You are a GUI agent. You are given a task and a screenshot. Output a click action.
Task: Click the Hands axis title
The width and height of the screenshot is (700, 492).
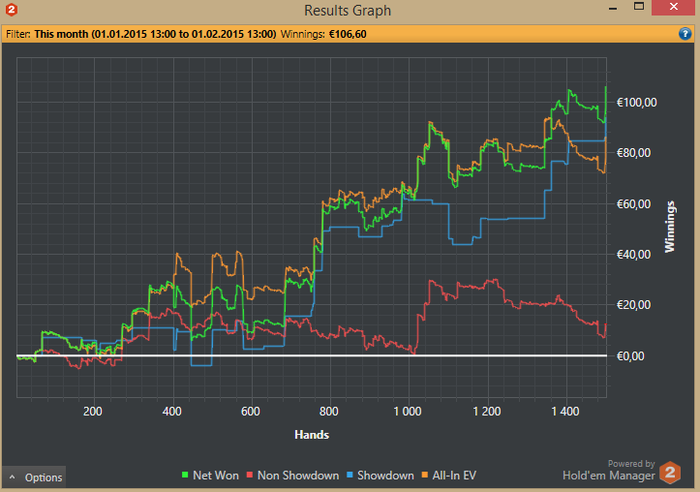[312, 435]
